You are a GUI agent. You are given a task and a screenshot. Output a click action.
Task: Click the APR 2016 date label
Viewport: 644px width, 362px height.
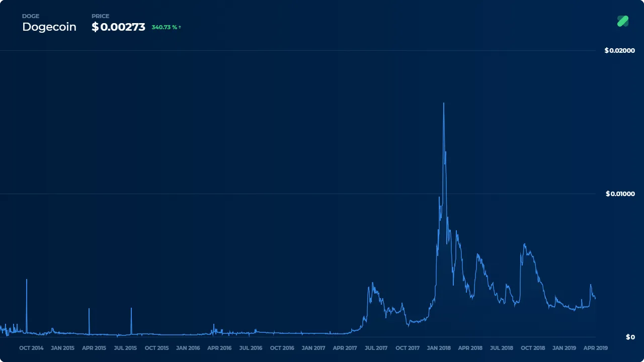pyautogui.click(x=219, y=348)
